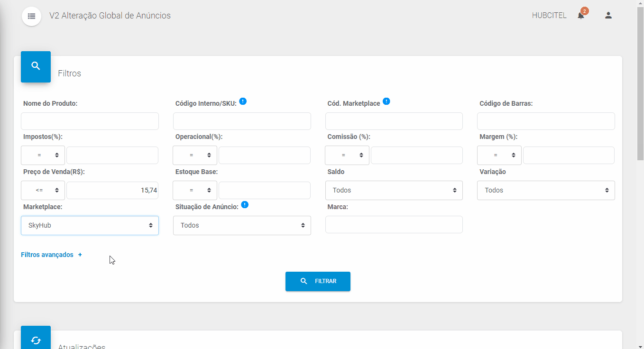This screenshot has height=349, width=644.
Task: Click the plus icon beside Filtros avançados
Action: point(80,255)
